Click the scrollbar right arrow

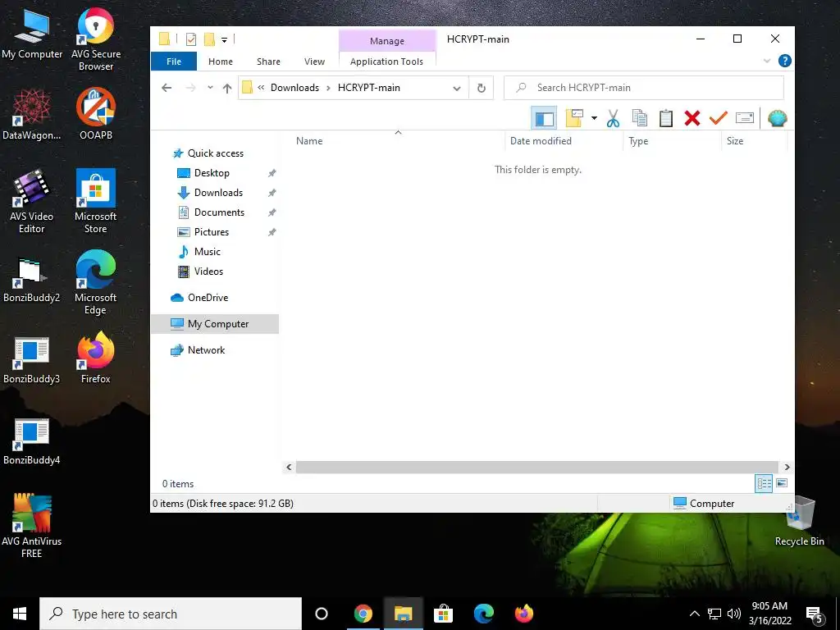(787, 467)
